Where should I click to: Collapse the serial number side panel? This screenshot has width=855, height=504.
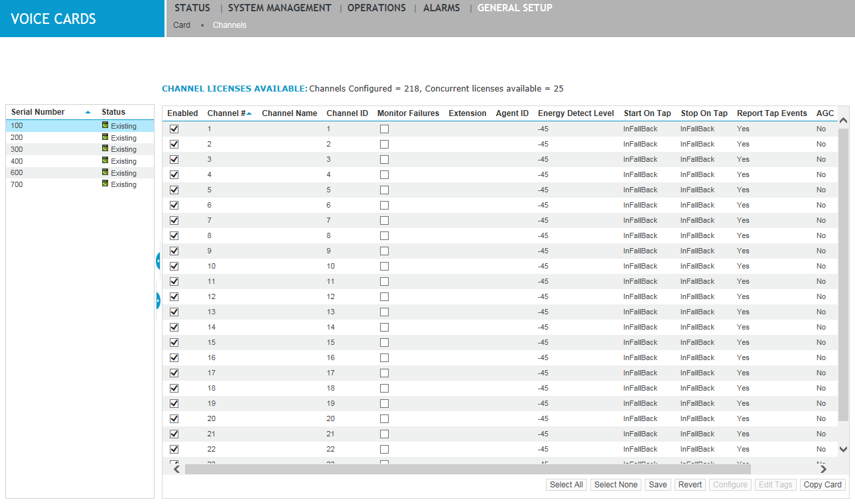pos(158,261)
